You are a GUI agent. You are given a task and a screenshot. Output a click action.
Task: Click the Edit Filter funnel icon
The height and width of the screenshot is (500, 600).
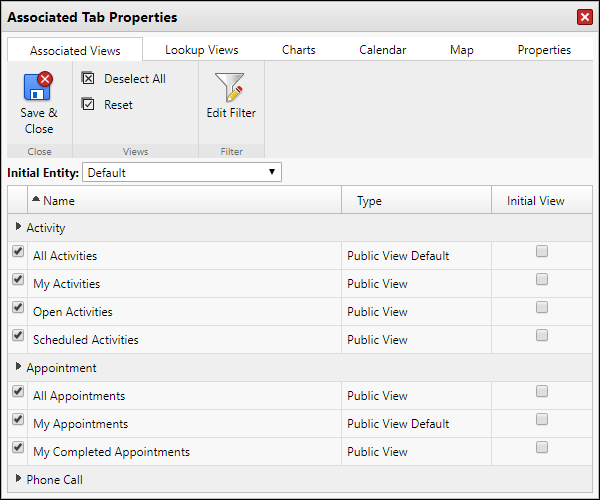point(230,88)
